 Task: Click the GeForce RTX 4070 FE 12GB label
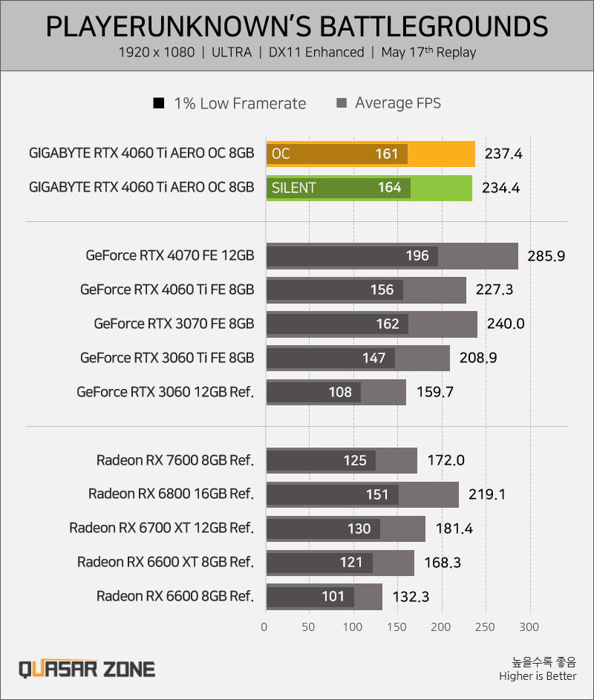tap(170, 255)
